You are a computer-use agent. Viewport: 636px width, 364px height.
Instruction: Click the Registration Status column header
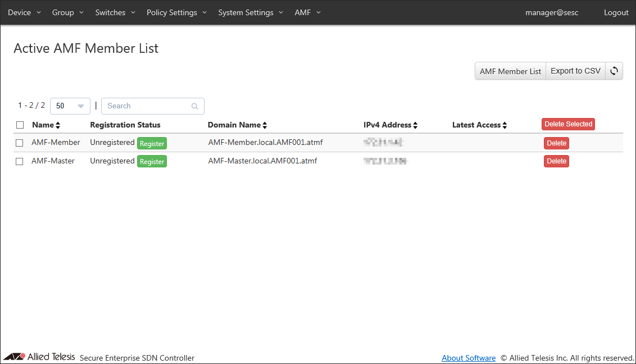click(x=125, y=125)
